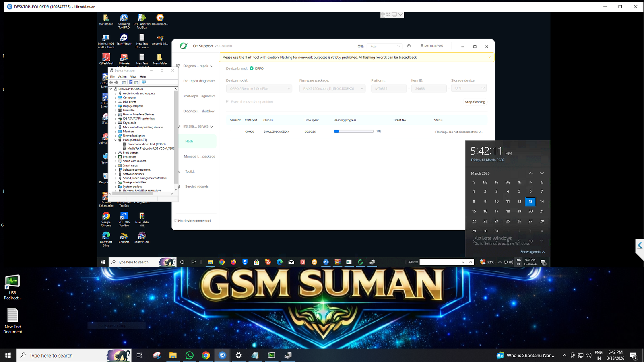Screen dimensions: 644x362
Task: Dismiss the yellow flash caution banner
Action: point(489,57)
